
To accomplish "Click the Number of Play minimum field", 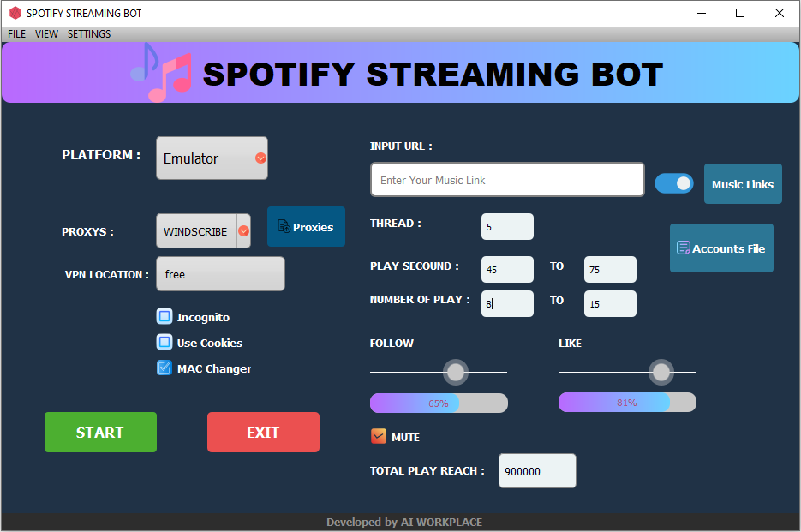I will click(x=507, y=303).
